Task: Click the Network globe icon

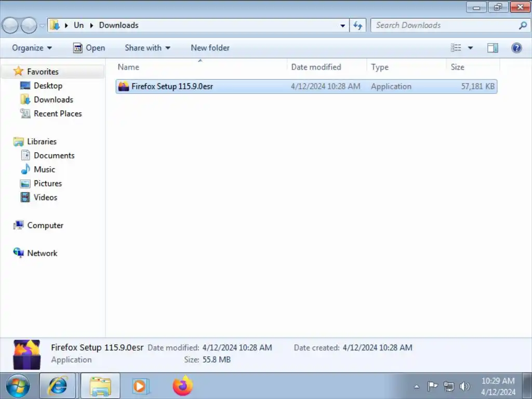Action: pyautogui.click(x=18, y=253)
